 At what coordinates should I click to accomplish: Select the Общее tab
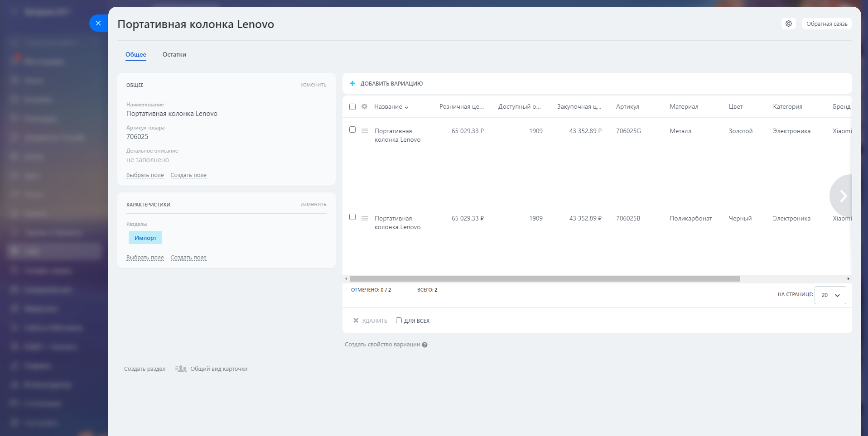[135, 55]
